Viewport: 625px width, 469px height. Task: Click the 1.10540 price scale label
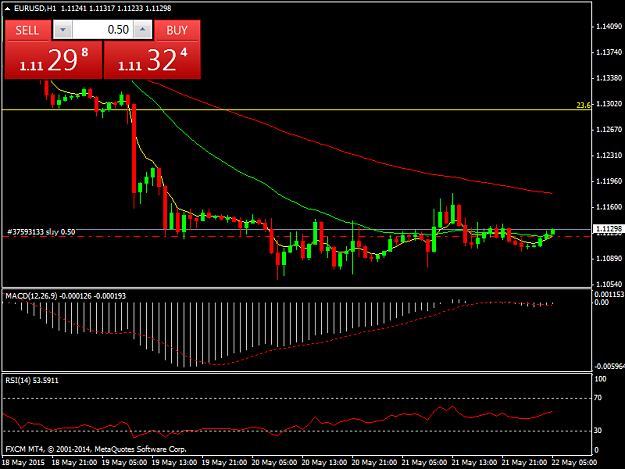click(609, 285)
